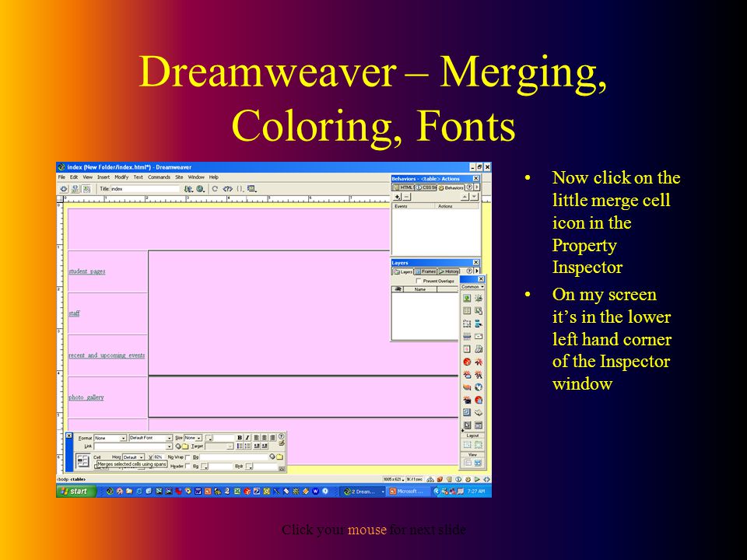Switch to the HTML Styles tab
The height and width of the screenshot is (560, 747).
(403, 187)
